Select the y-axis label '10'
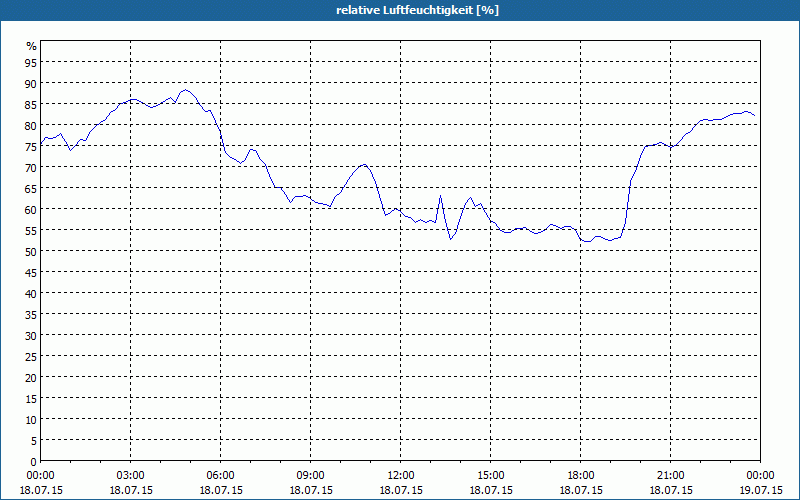The height and width of the screenshot is (500, 800). (31, 419)
